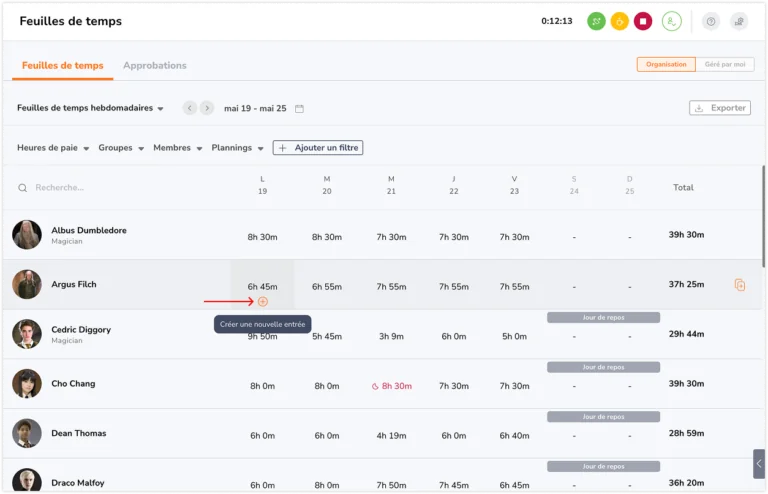Click Cho Chang's Wednesday 8h 30m entry
The height and width of the screenshot is (494, 768).
coord(397,386)
